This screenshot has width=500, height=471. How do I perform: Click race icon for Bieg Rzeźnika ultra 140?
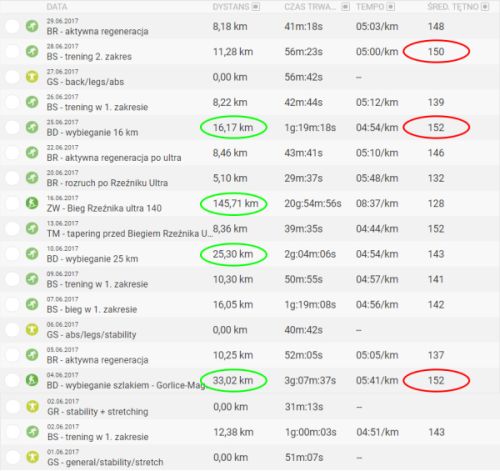pos(32,203)
